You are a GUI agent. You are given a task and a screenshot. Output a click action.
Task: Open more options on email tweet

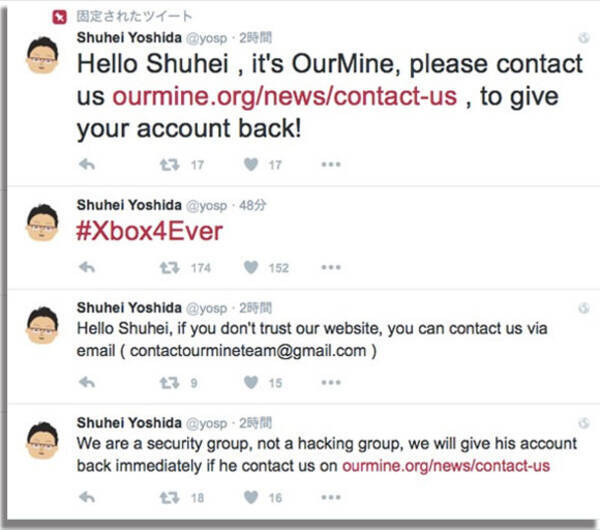tap(331, 382)
